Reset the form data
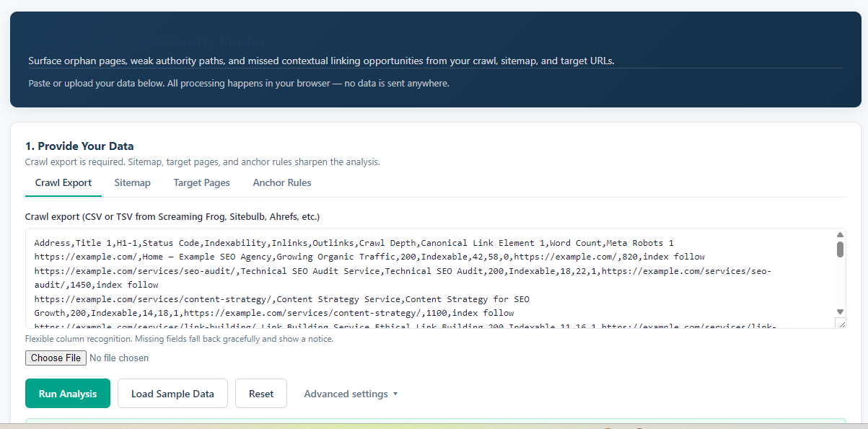The width and height of the screenshot is (868, 429). point(261,394)
